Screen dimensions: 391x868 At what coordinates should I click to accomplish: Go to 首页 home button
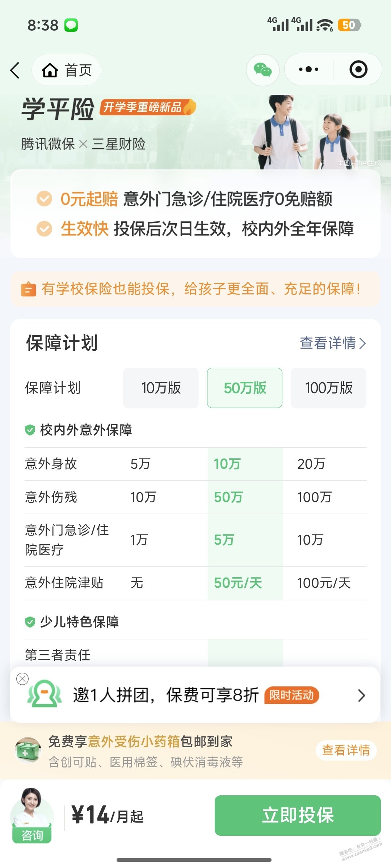click(67, 70)
